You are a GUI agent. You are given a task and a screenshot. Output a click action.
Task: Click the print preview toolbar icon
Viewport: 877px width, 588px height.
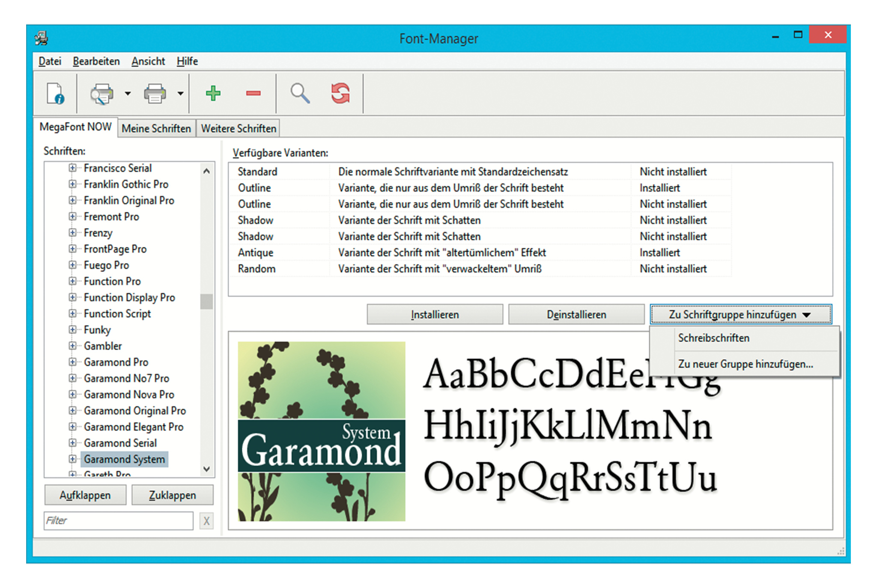click(101, 93)
